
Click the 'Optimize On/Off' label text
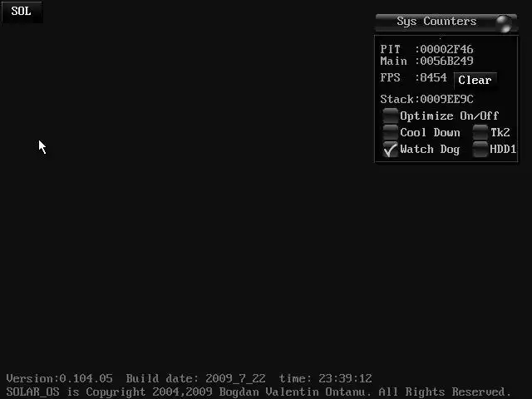[x=449, y=116]
